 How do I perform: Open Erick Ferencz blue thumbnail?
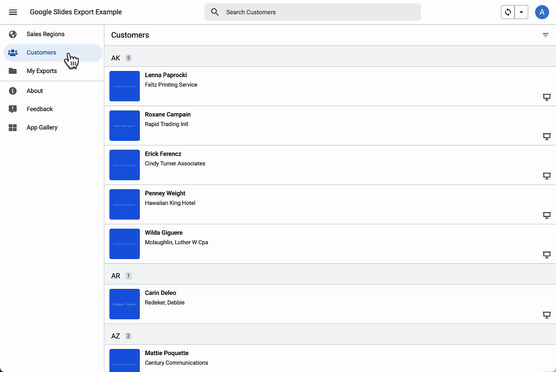click(124, 165)
